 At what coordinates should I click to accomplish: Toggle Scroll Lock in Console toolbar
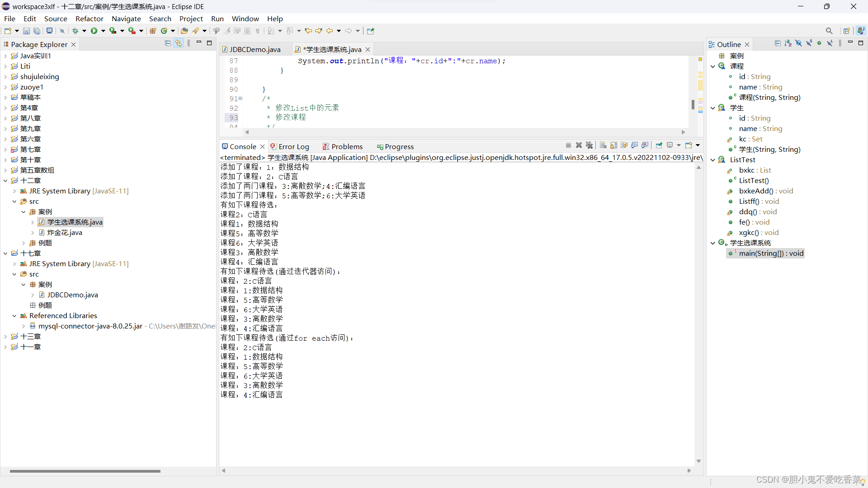(614, 145)
